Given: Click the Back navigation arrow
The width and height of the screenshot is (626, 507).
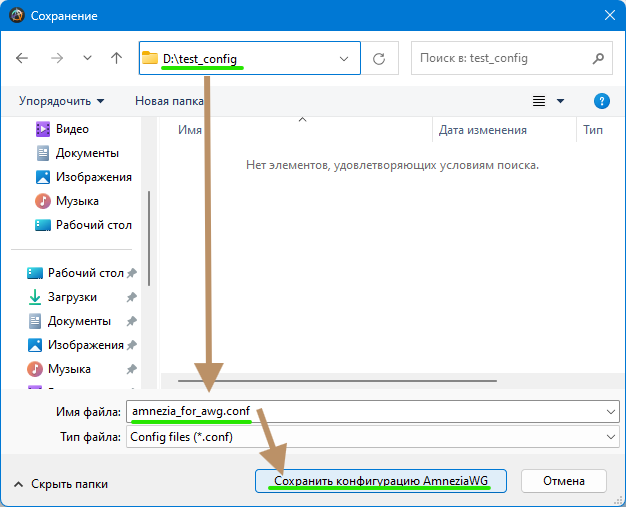Looking at the screenshot, I should 22,59.
